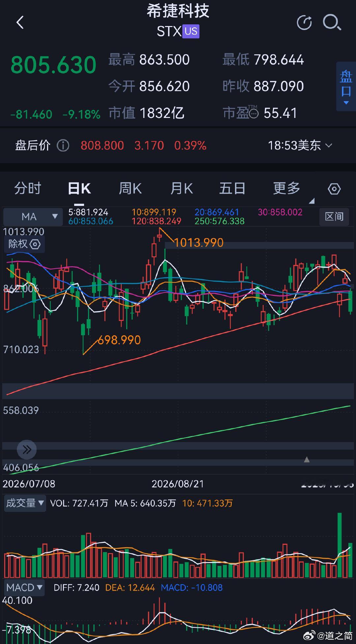Tap the 区间 range button

pos(334,217)
